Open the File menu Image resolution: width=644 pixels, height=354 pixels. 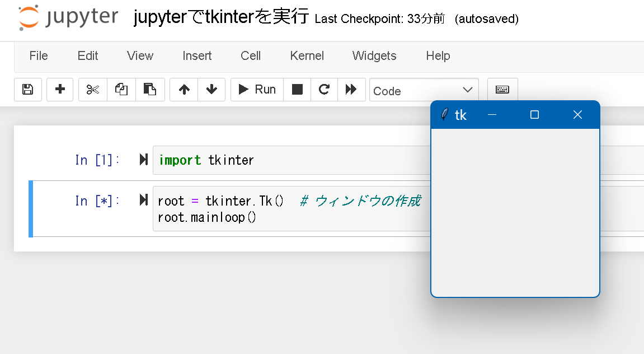38,55
